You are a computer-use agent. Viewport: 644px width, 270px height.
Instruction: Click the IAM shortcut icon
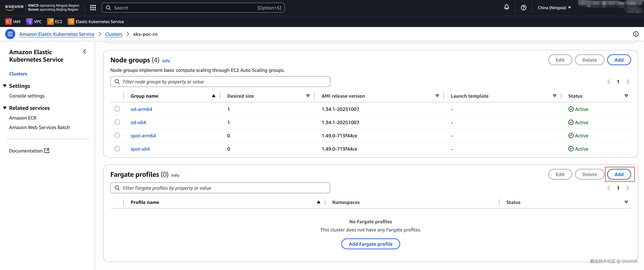tap(8, 22)
